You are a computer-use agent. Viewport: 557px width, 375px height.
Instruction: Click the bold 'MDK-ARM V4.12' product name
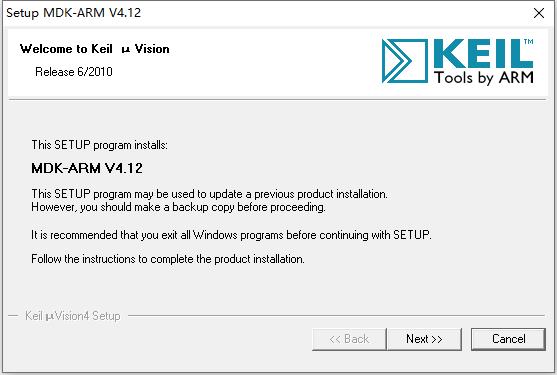[87, 168]
